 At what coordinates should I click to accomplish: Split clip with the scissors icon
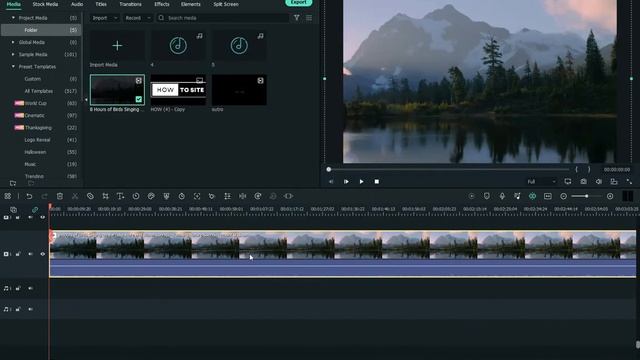tap(75, 196)
